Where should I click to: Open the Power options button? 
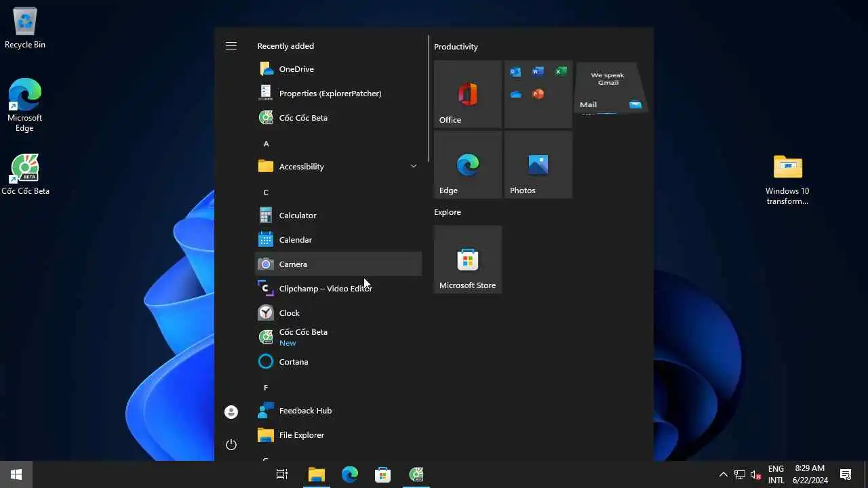(x=231, y=445)
